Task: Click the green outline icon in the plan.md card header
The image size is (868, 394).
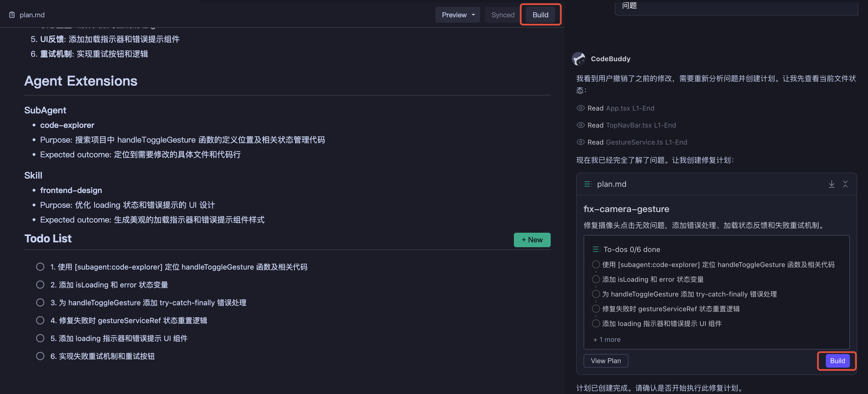Action: tap(588, 184)
